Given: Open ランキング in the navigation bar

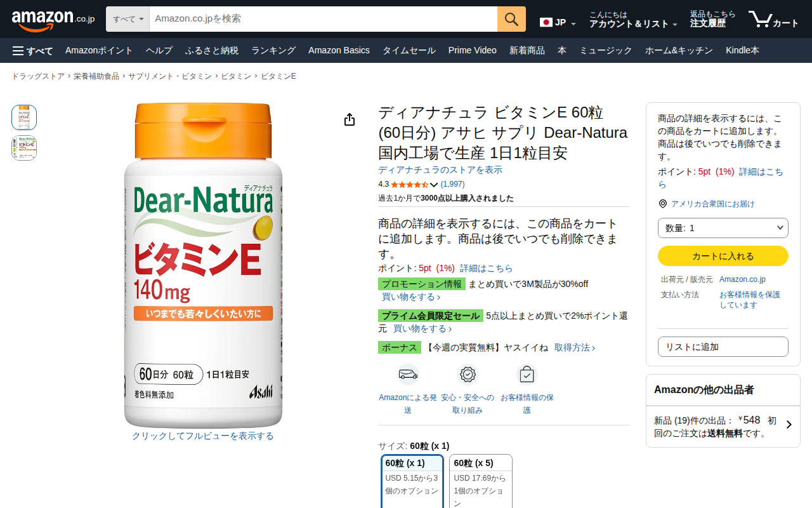Looking at the screenshot, I should click(273, 51).
